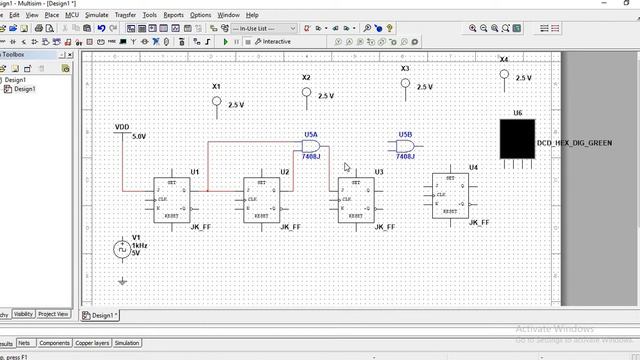The image size is (640, 360).
Task: Select the U3 JK flip-flop
Action: [356, 200]
